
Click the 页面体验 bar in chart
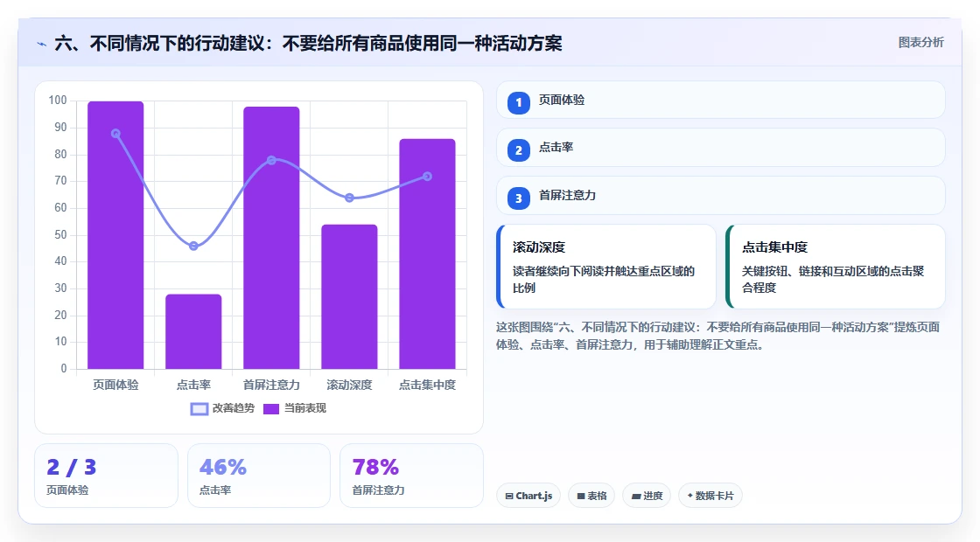coord(115,235)
